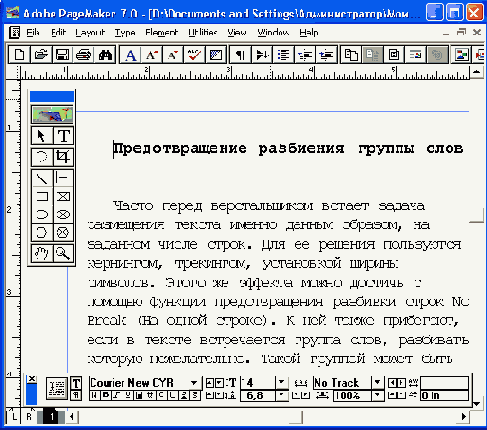Toggle Underline style in control palette

pyautogui.click(x=128, y=396)
